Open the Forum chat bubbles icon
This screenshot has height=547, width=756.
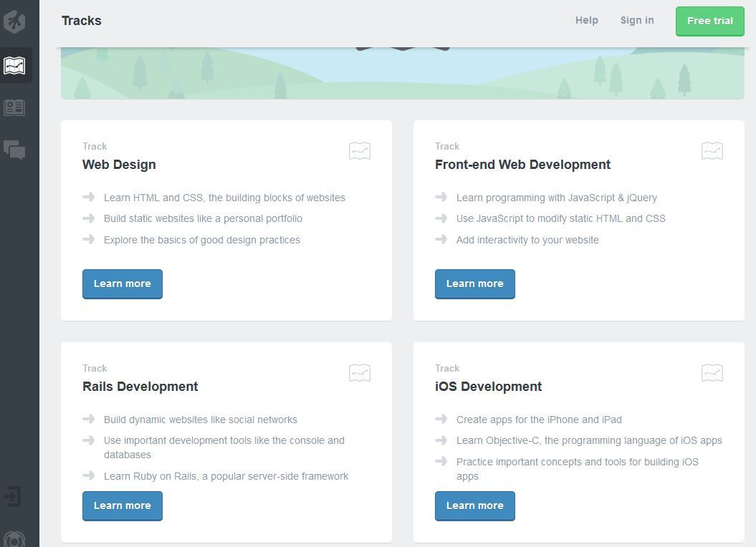coord(14,150)
